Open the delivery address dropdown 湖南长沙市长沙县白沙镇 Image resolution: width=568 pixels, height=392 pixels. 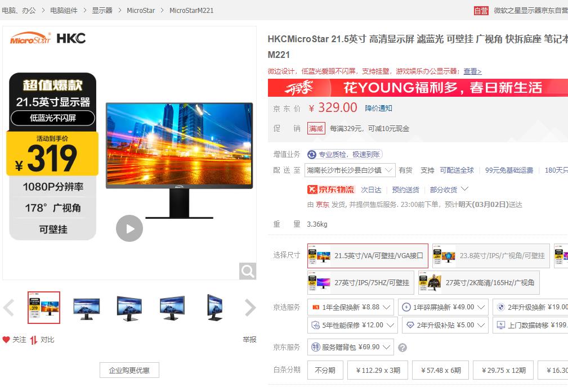[x=350, y=170]
